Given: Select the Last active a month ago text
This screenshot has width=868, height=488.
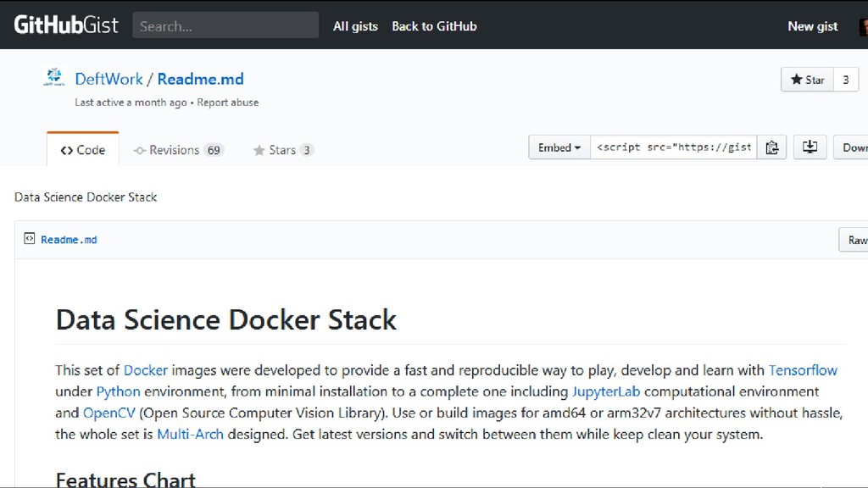Looking at the screenshot, I should pyautogui.click(x=131, y=103).
